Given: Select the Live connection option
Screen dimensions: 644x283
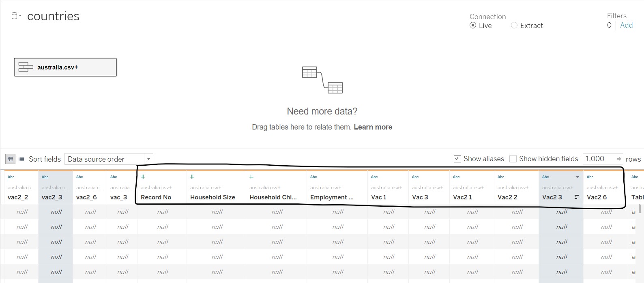Looking at the screenshot, I should (473, 26).
